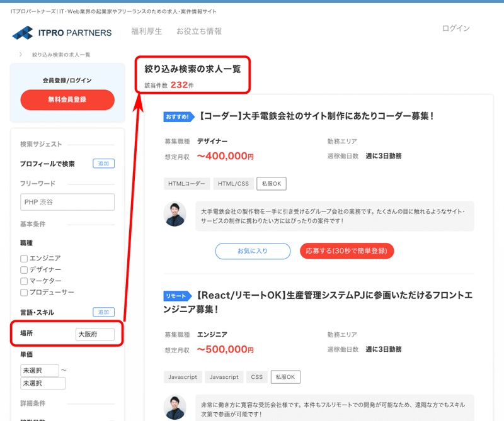The image size is (504, 421).
Task: Click the おすすめ! badge on the first listing
Action: (175, 116)
